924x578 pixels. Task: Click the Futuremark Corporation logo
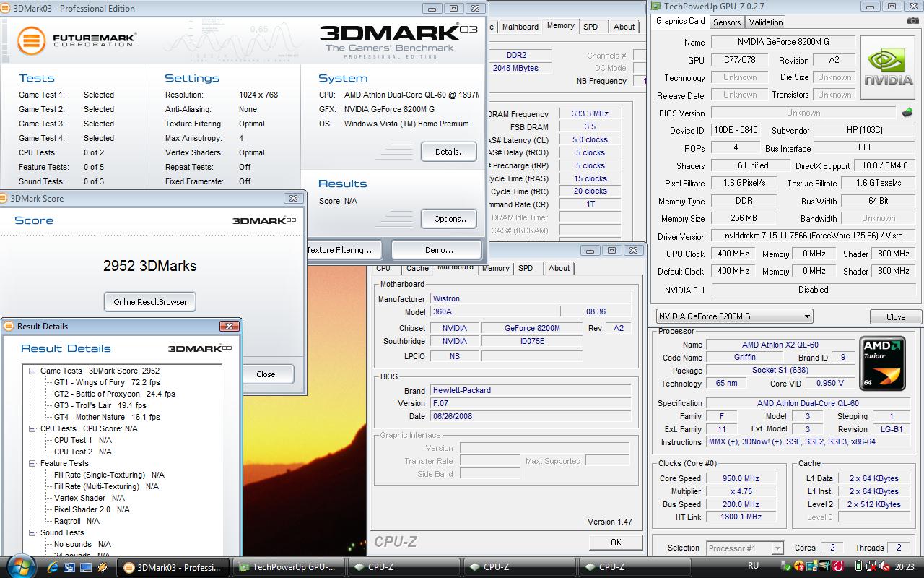(x=76, y=40)
